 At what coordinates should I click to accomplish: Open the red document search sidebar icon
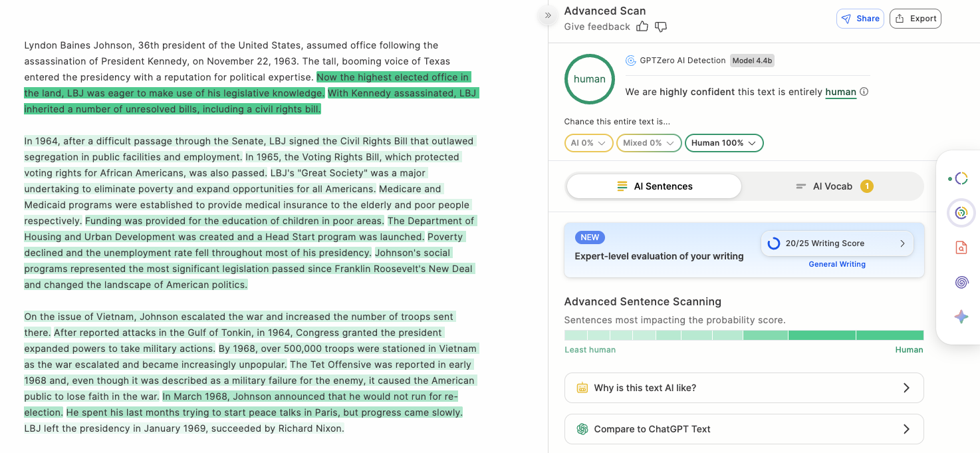[961, 247]
